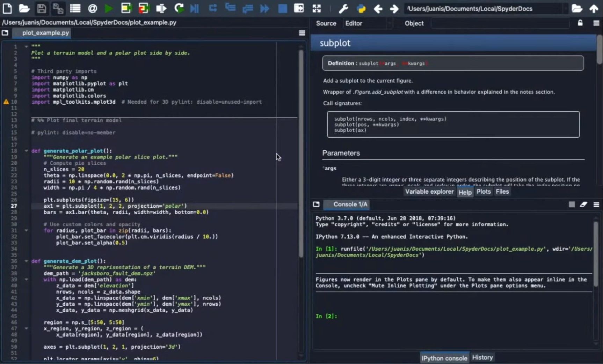Switch to the Files tab
This screenshot has height=364, width=603.
click(x=502, y=192)
